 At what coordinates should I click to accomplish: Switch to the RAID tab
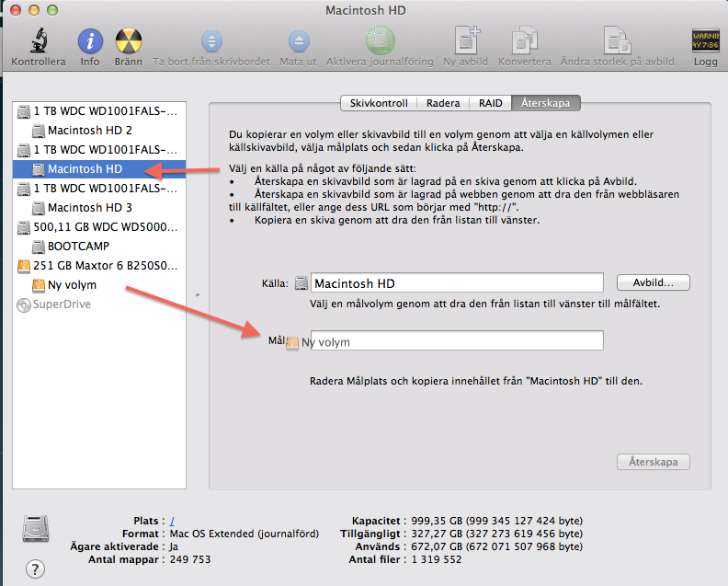(490, 103)
